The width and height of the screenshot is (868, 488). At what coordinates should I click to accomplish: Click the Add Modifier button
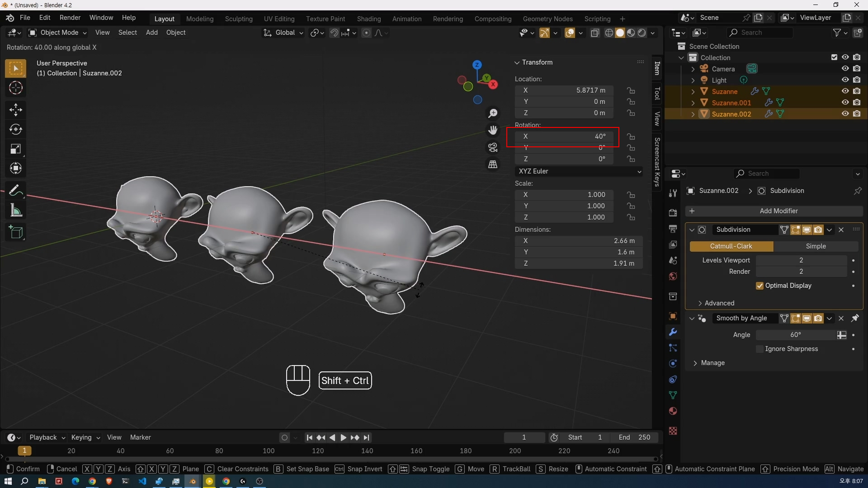point(774,211)
